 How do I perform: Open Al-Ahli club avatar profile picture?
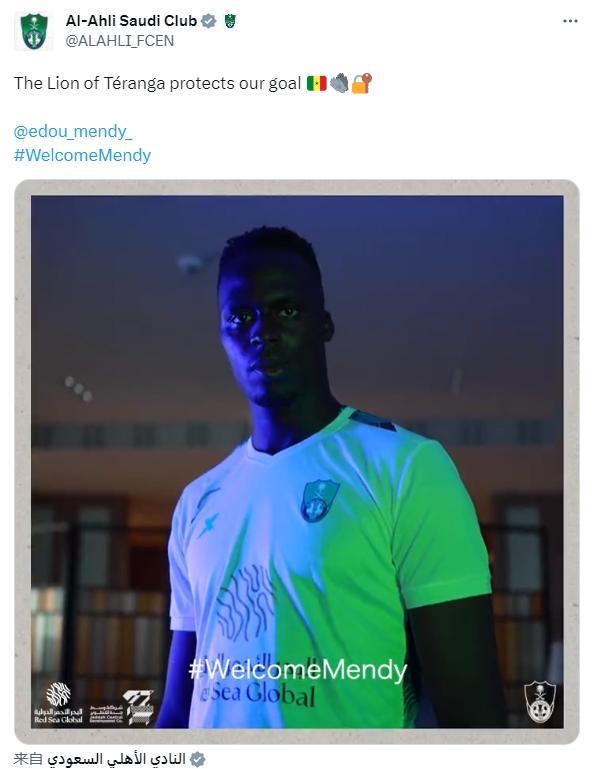[x=34, y=31]
